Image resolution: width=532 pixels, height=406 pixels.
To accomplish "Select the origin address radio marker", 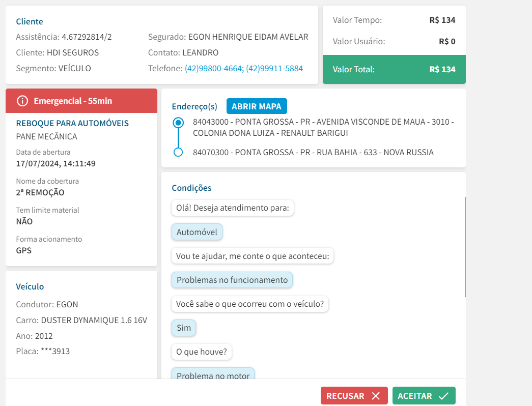I will click(x=178, y=123).
